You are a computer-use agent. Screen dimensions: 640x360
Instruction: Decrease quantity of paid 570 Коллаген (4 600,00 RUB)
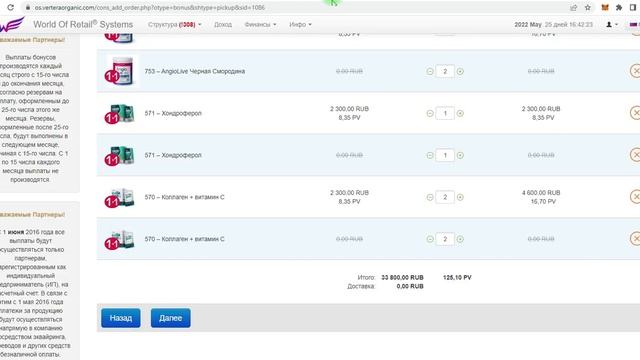click(430, 198)
